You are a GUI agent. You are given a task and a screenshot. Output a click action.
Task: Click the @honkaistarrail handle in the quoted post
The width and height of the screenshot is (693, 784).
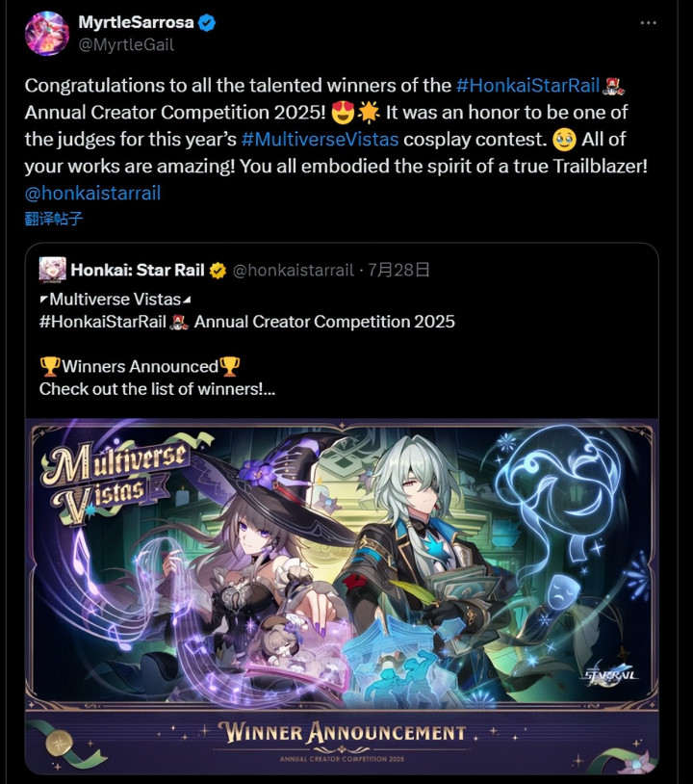coord(294,270)
